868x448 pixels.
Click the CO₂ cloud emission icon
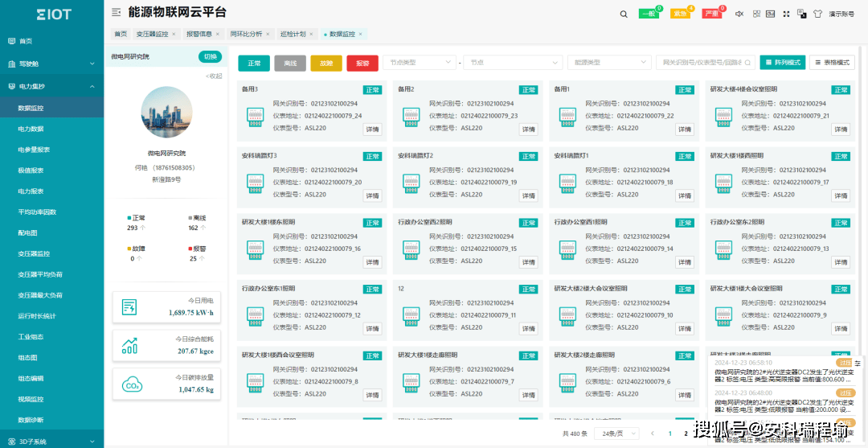pyautogui.click(x=131, y=384)
